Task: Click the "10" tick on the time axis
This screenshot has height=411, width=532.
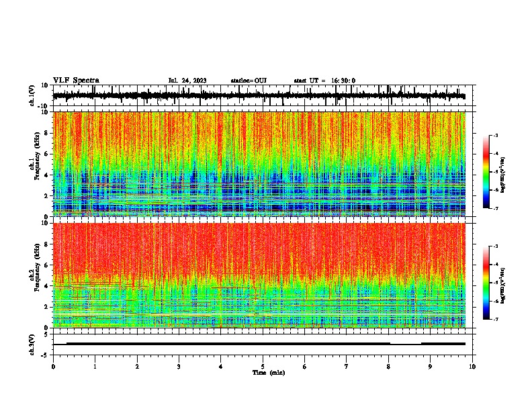Action: (472, 367)
